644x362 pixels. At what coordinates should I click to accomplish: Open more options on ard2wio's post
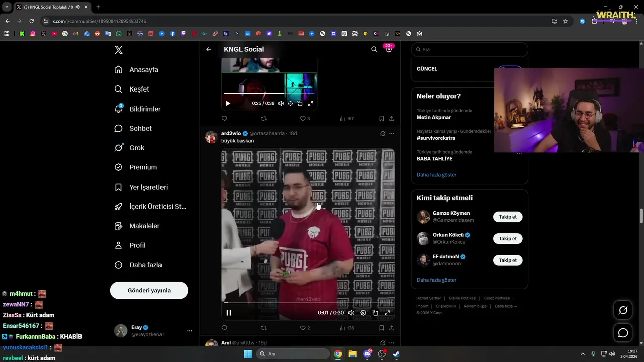click(x=392, y=134)
